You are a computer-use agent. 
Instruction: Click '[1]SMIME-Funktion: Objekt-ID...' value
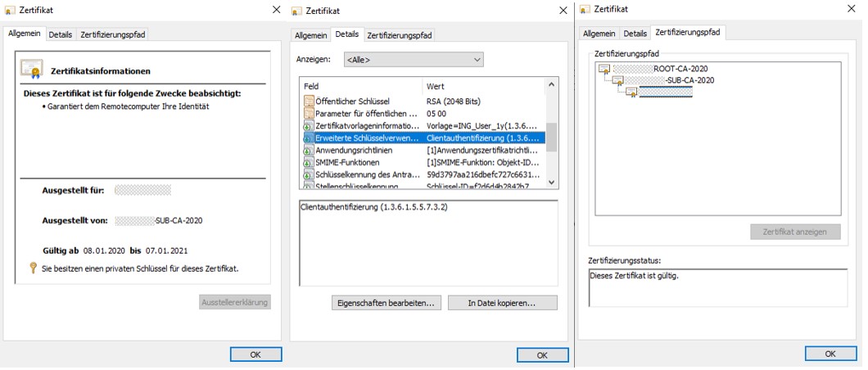(x=482, y=163)
